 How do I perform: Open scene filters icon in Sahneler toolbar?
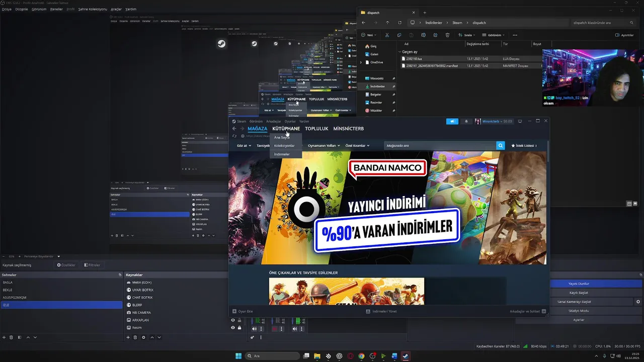[x=20, y=337]
